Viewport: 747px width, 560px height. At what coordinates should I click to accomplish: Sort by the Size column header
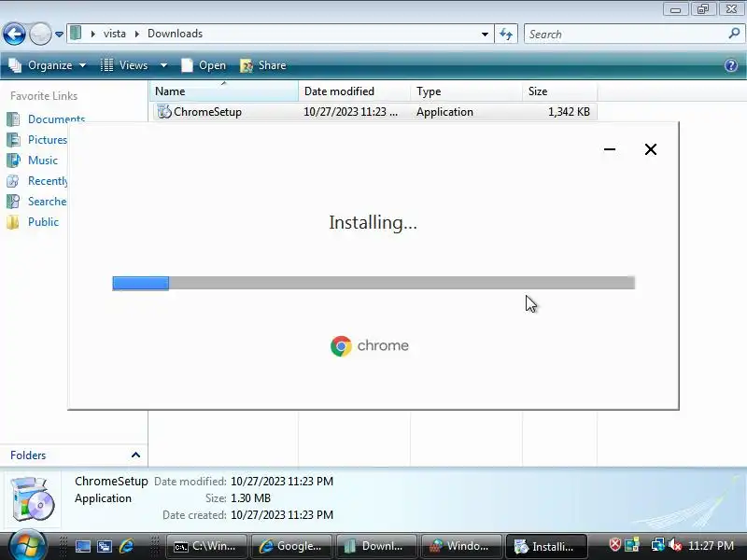(559, 91)
